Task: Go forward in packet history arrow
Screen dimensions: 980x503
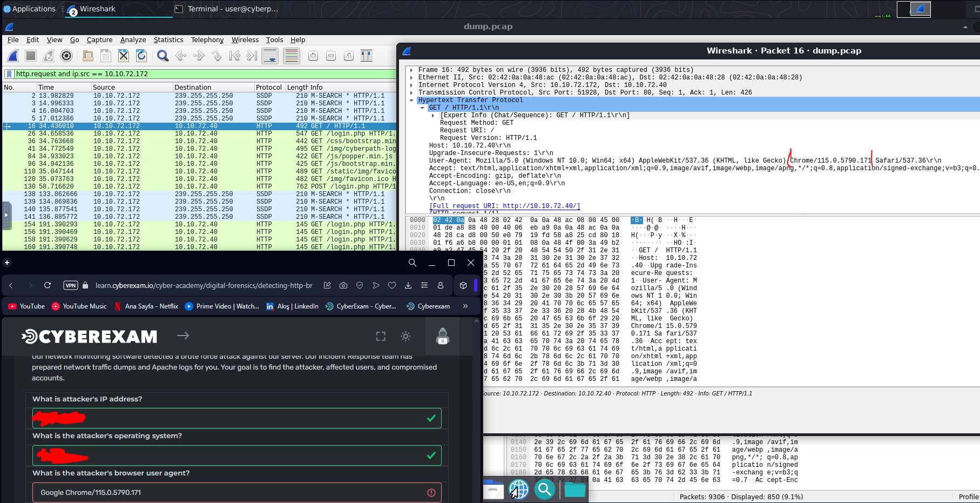Action: coord(199,56)
